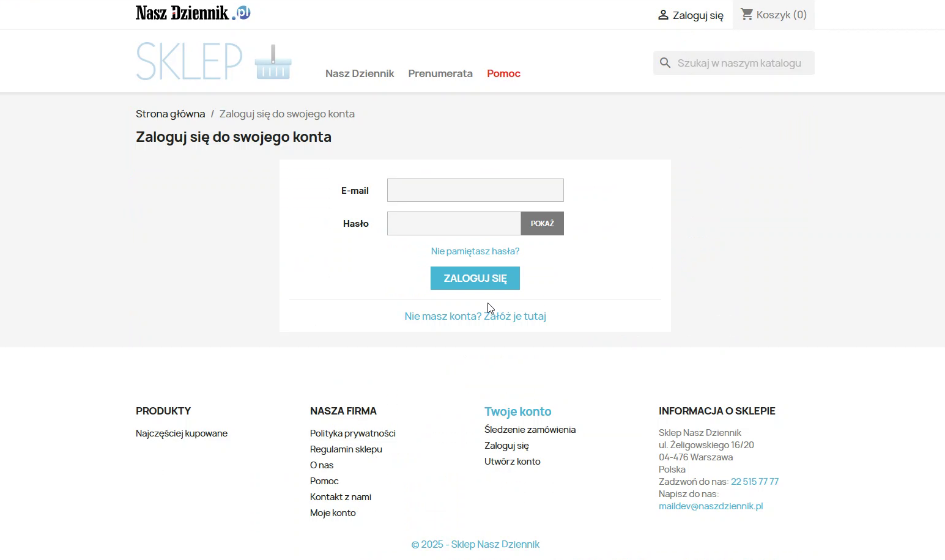Viewport: 945px width, 560px height.
Task: Click the user account icon in header
Action: point(663,15)
